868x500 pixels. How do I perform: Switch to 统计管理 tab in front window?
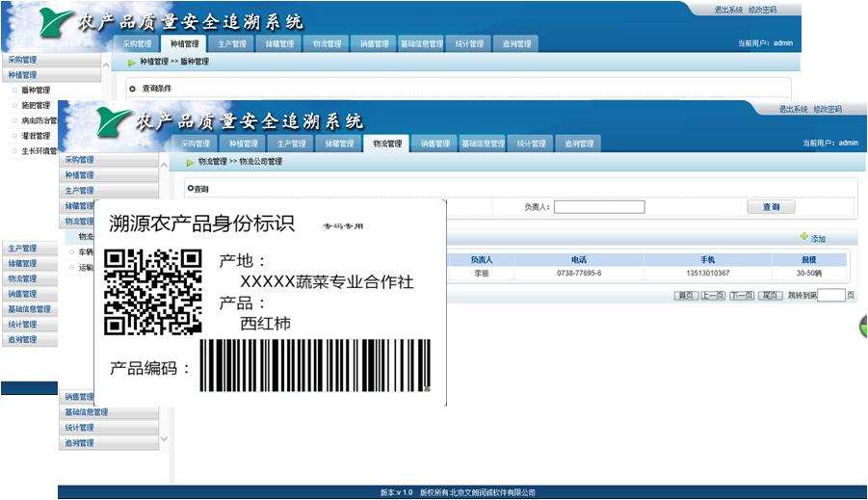point(531,144)
